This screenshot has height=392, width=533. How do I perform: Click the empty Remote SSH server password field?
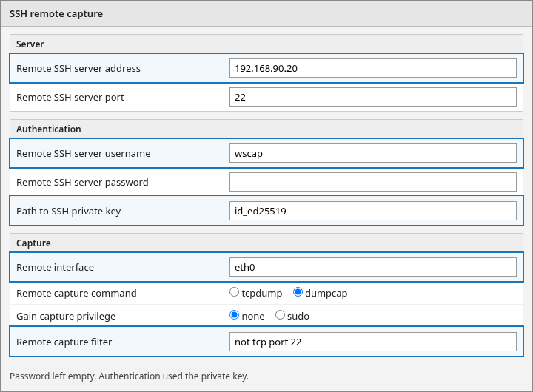[x=373, y=182]
